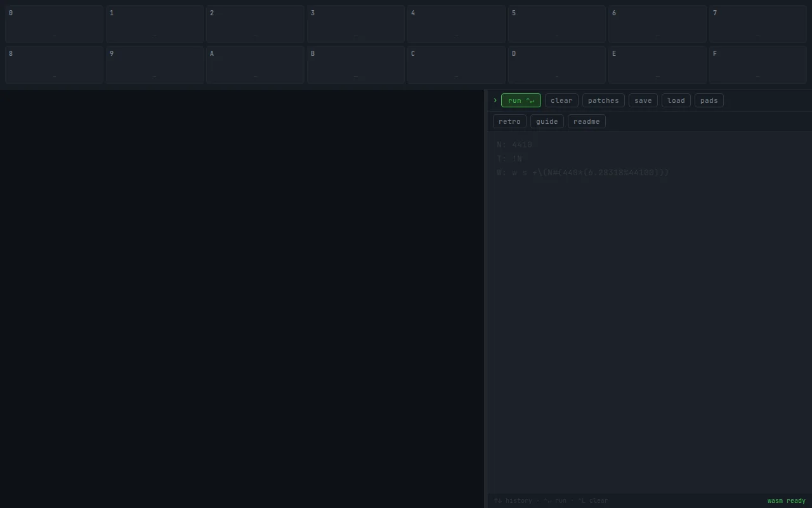
Task: Trigger pad F
Action: tap(758, 65)
